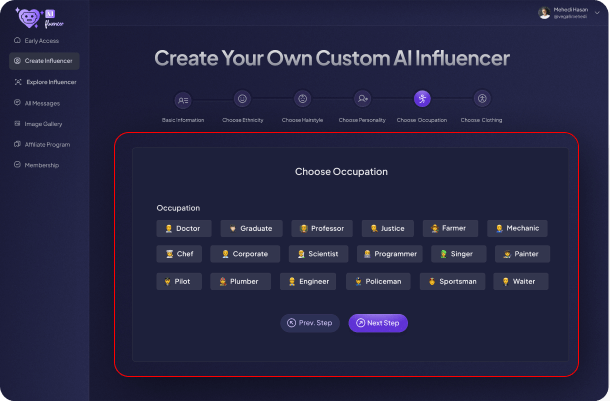
Task: Click the Basic Information step label
Action: click(x=183, y=120)
